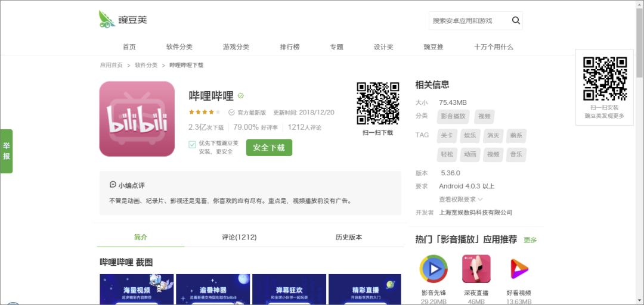644x305 pixels.
Task: Open 软件分类 in navigation bar
Action: [x=179, y=47]
